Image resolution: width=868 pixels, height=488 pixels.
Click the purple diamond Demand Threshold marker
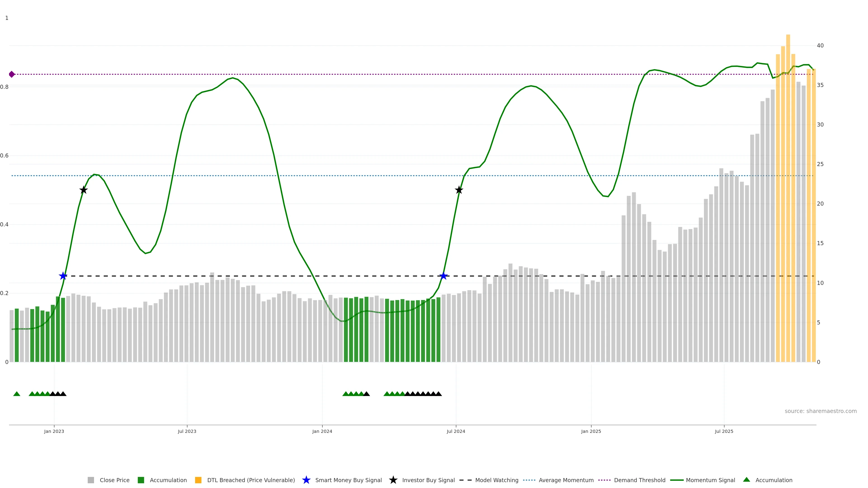click(x=12, y=74)
